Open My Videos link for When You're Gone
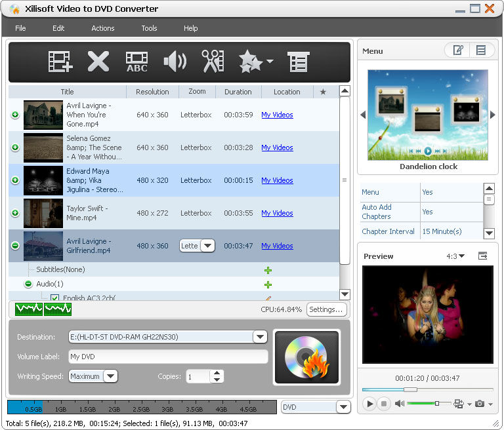504x430 pixels. click(277, 115)
